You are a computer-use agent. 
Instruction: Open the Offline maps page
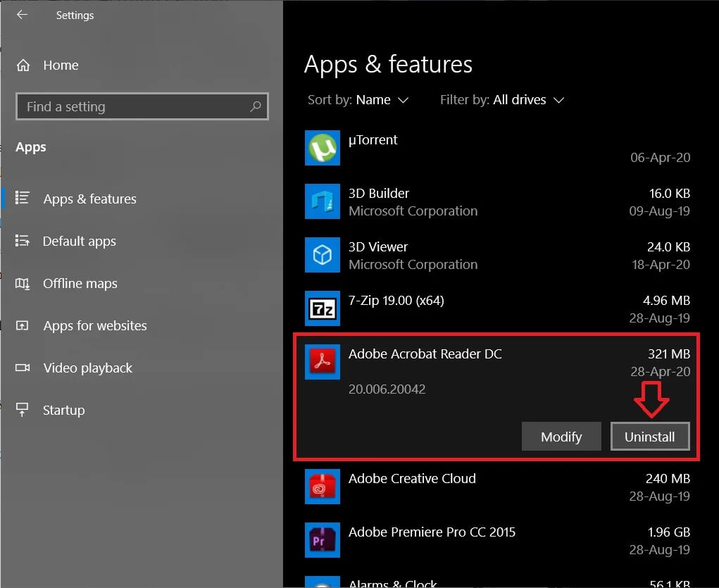pyautogui.click(x=80, y=284)
